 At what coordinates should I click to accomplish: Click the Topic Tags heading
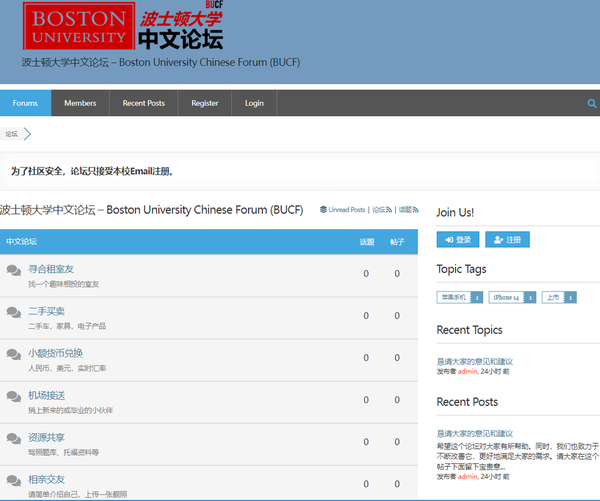(x=461, y=269)
